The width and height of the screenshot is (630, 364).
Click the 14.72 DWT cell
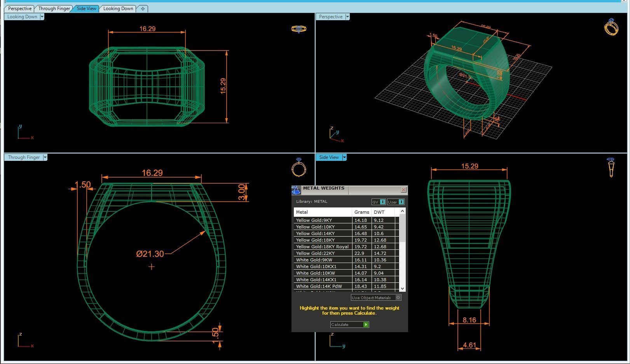point(383,253)
